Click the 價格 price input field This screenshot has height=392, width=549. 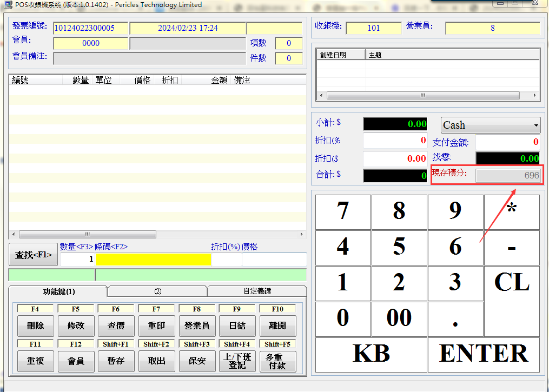(x=274, y=260)
